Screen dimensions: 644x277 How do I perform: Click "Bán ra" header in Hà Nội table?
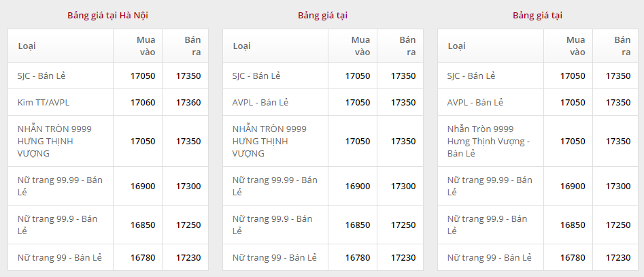click(x=192, y=46)
